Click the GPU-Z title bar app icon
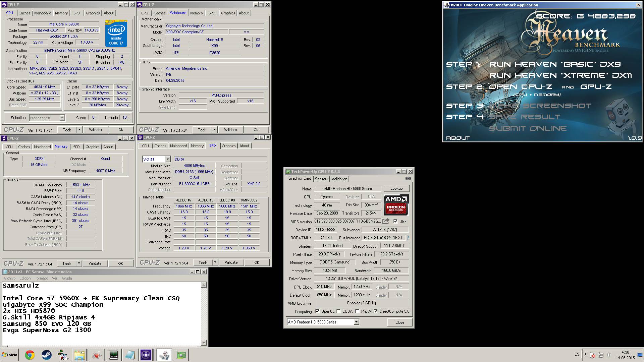644x362 pixels. (288, 172)
